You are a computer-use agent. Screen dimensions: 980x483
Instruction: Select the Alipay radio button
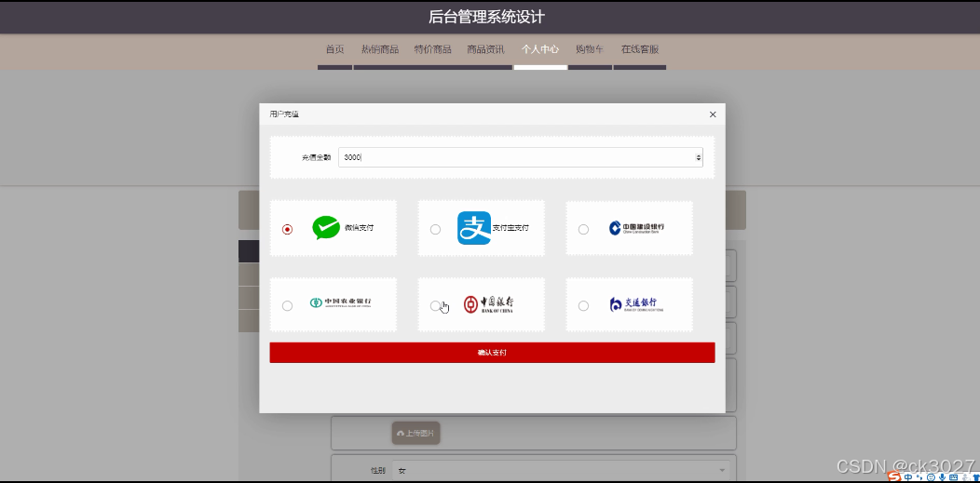pyautogui.click(x=435, y=229)
